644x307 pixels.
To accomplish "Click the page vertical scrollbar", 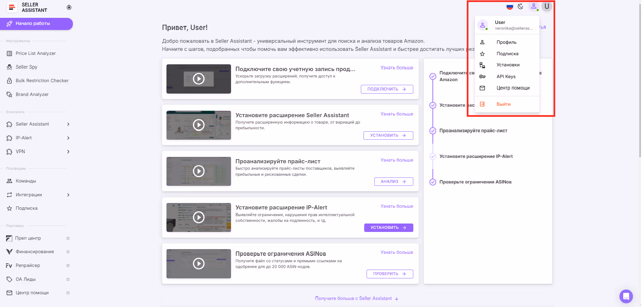I will pyautogui.click(x=640, y=81).
